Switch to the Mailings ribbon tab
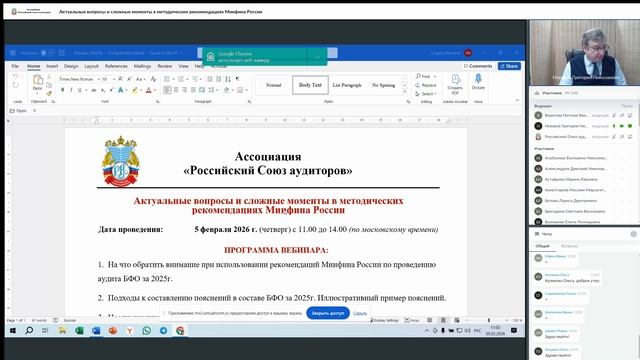 click(142, 66)
